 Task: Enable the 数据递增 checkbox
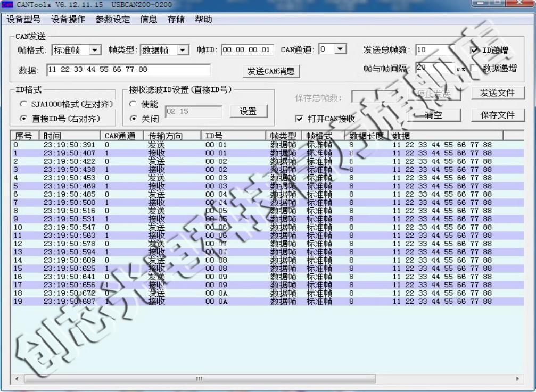click(x=475, y=69)
